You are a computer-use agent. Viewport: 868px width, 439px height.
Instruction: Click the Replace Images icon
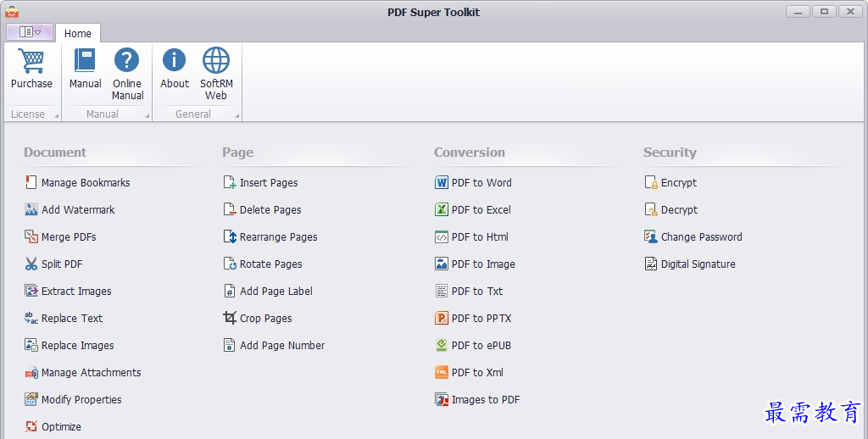pyautogui.click(x=31, y=345)
